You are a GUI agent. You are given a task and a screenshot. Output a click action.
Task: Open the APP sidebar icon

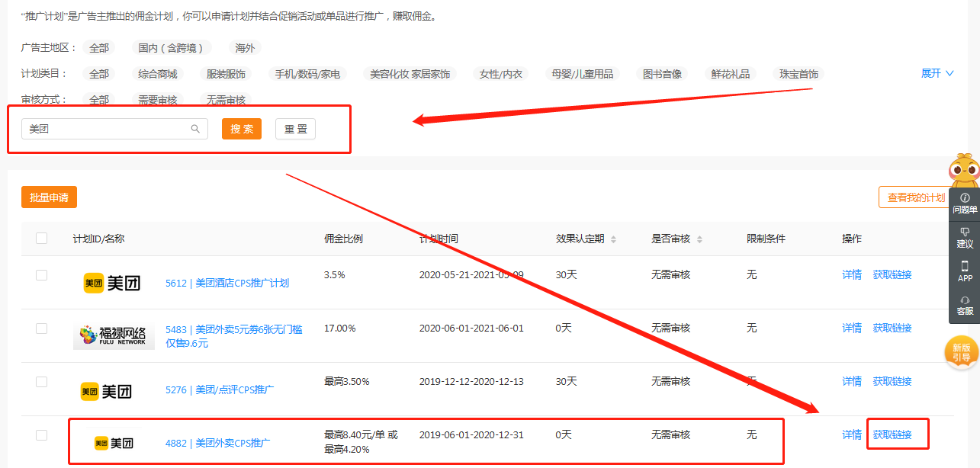(x=965, y=271)
